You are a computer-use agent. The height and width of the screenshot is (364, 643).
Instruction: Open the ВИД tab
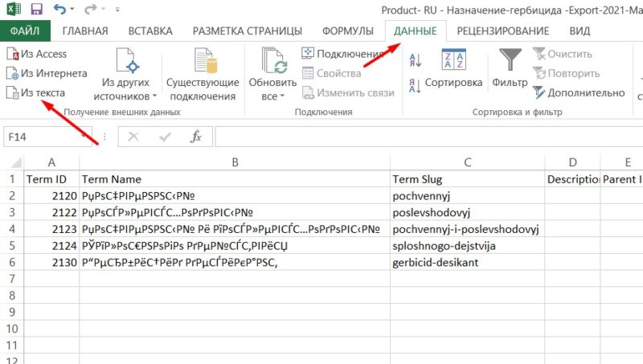point(580,31)
